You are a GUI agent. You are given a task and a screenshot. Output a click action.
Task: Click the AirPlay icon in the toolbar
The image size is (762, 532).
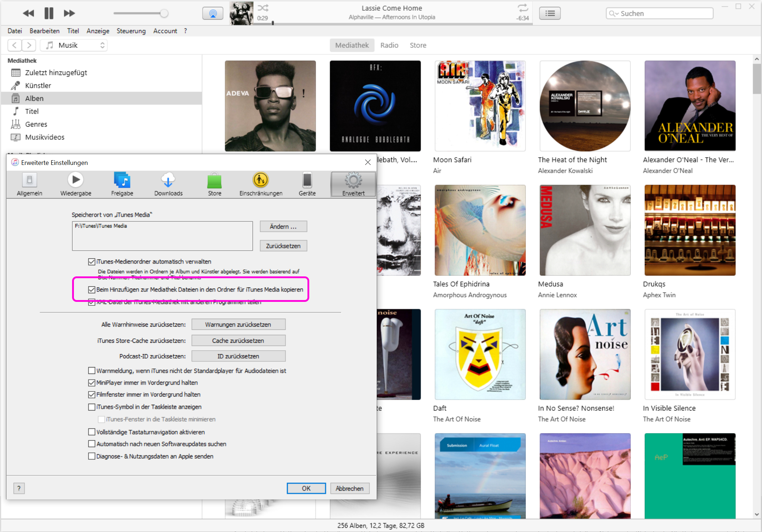213,14
